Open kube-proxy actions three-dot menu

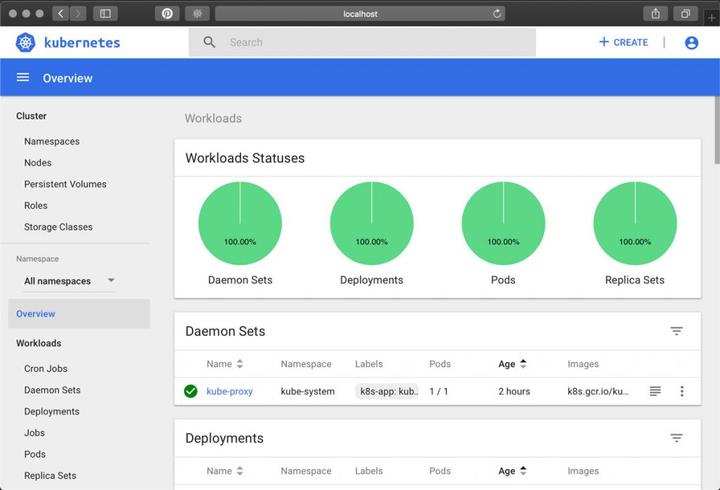(x=682, y=391)
